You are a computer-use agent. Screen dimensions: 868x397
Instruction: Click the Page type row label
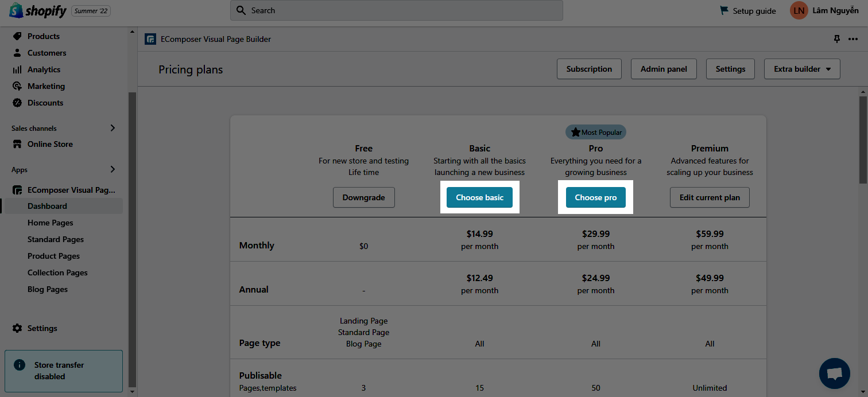(x=259, y=343)
